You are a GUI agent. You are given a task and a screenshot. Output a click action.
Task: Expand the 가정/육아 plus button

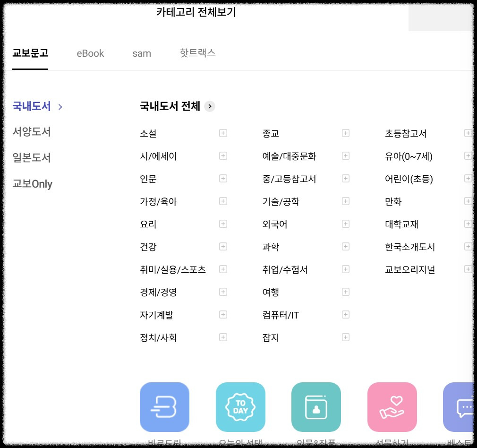[x=223, y=201]
